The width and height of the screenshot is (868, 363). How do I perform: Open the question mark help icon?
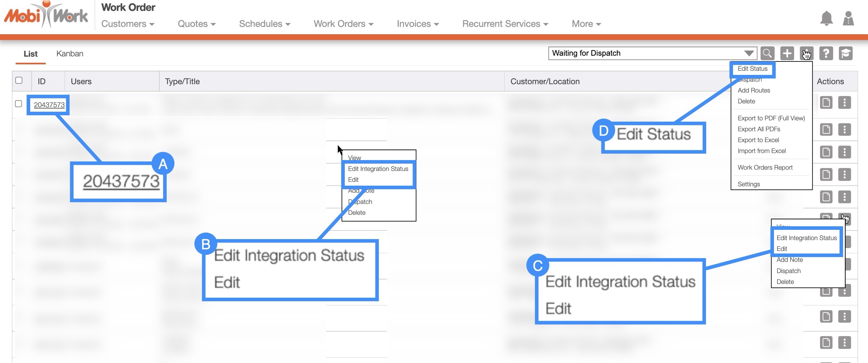click(x=826, y=53)
